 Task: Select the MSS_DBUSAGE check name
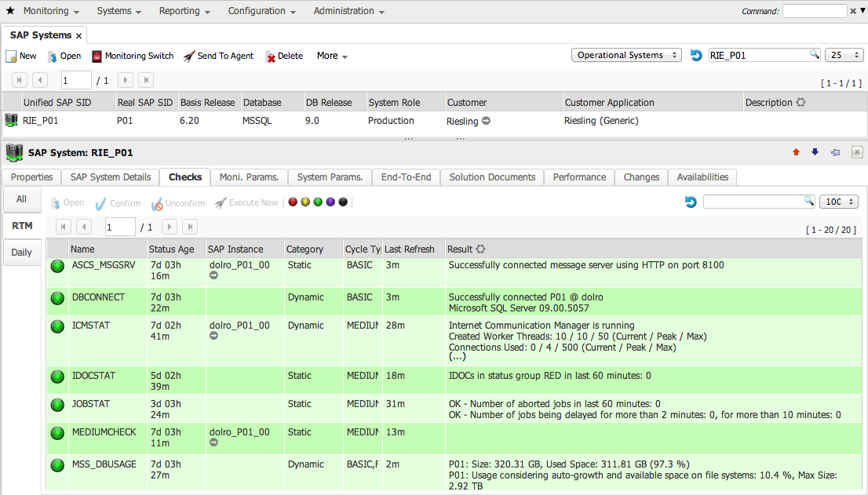[x=104, y=464]
